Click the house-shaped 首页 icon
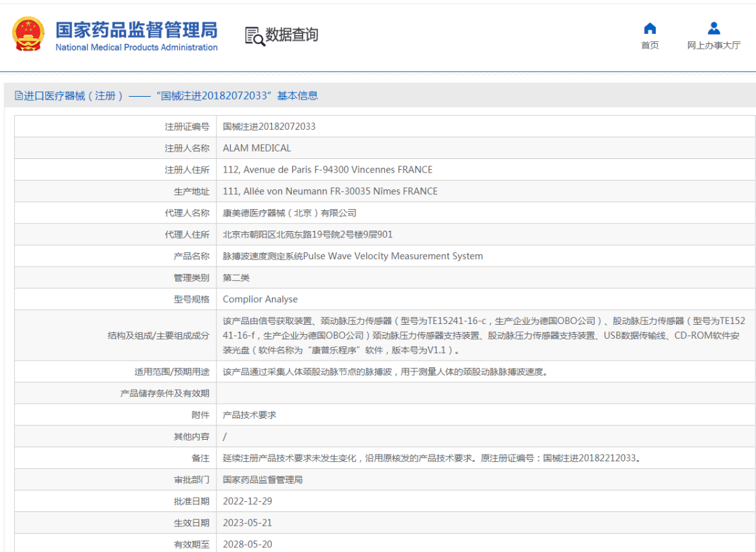Viewport: 756px width, 552px height. coord(650,28)
